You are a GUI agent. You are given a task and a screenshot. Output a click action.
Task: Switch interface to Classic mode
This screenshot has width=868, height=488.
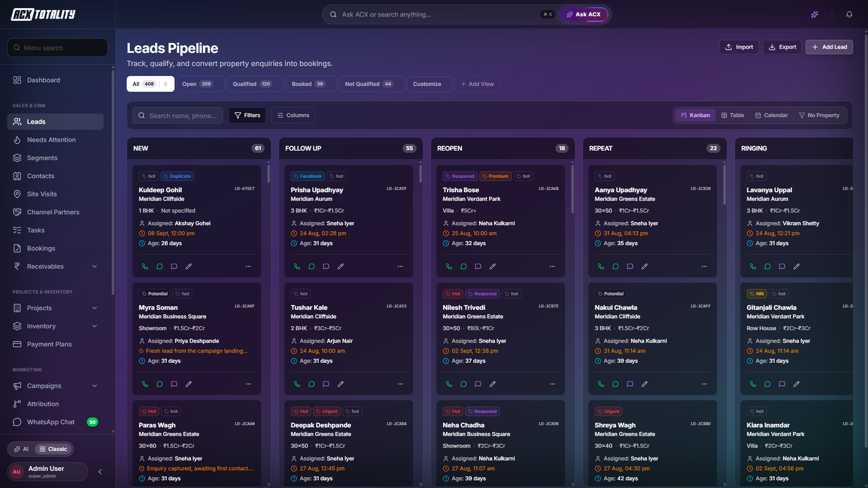pos(53,449)
